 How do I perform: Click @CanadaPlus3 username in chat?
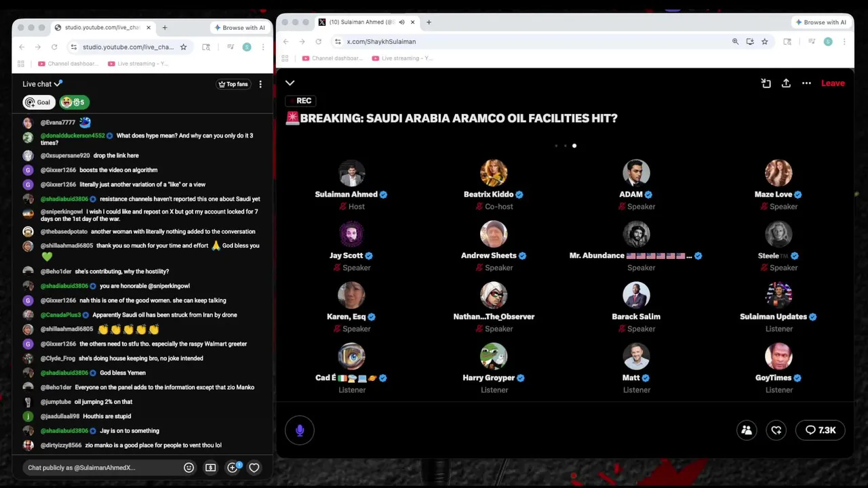pos(60,315)
